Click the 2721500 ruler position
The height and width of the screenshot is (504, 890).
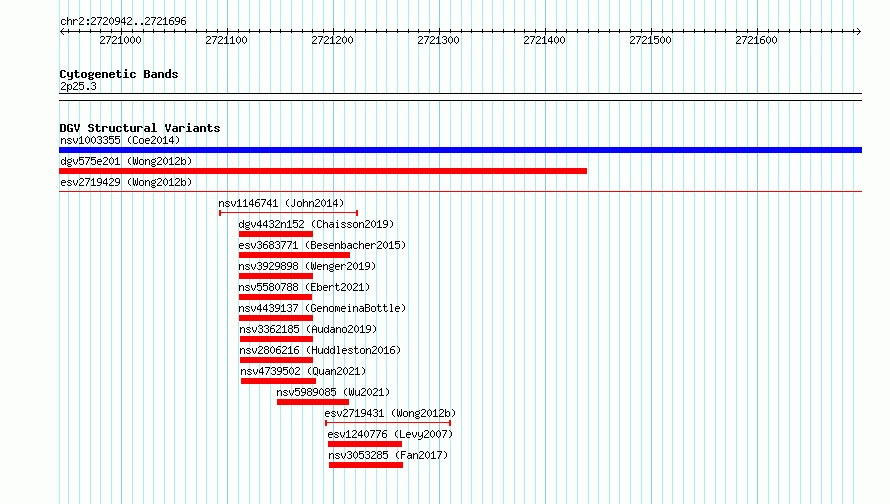pos(650,40)
